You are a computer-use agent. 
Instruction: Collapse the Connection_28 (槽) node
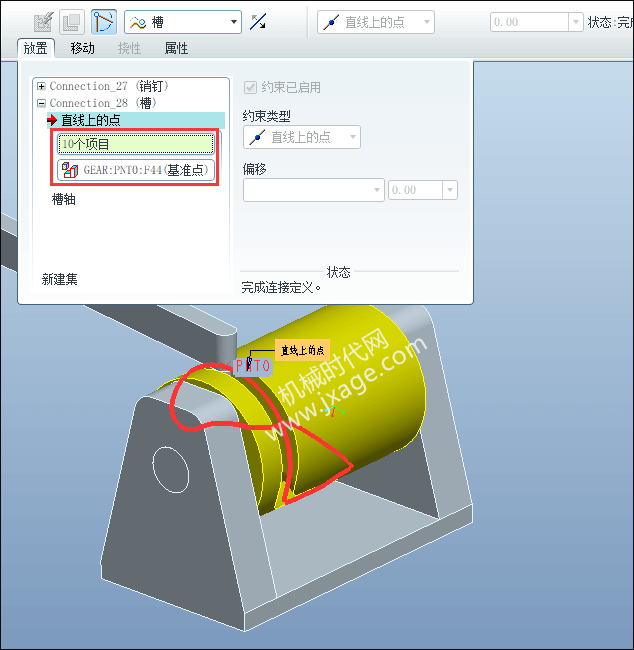click(x=41, y=103)
